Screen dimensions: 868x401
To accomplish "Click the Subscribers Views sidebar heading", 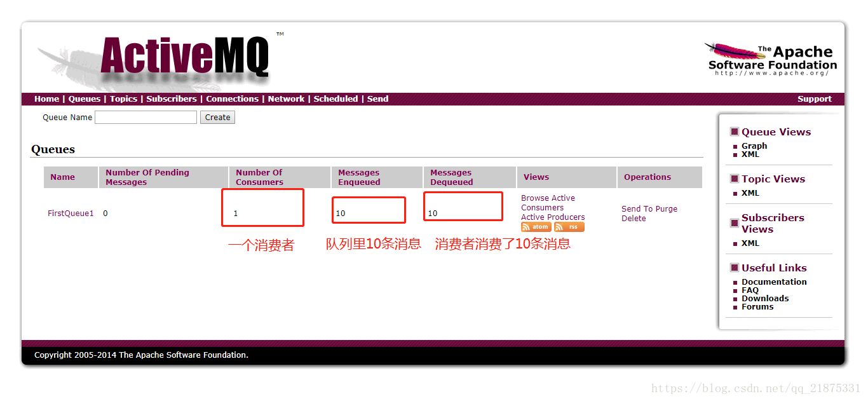I will pyautogui.click(x=773, y=224).
